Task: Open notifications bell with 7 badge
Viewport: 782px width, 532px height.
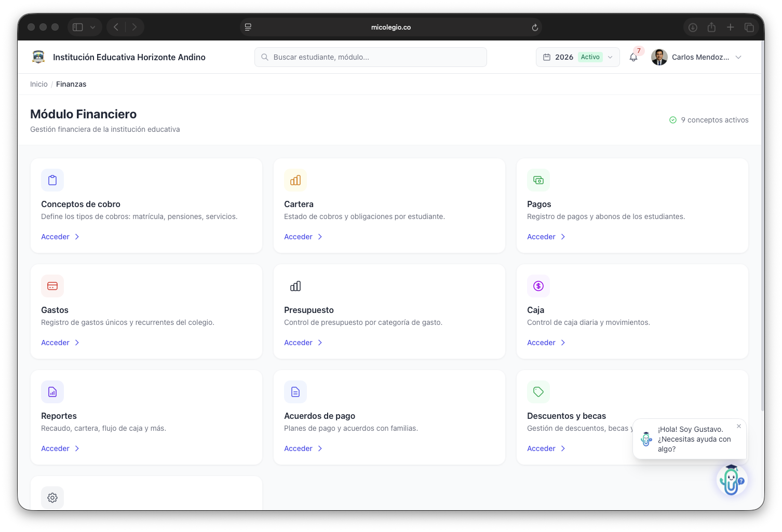Action: [633, 57]
